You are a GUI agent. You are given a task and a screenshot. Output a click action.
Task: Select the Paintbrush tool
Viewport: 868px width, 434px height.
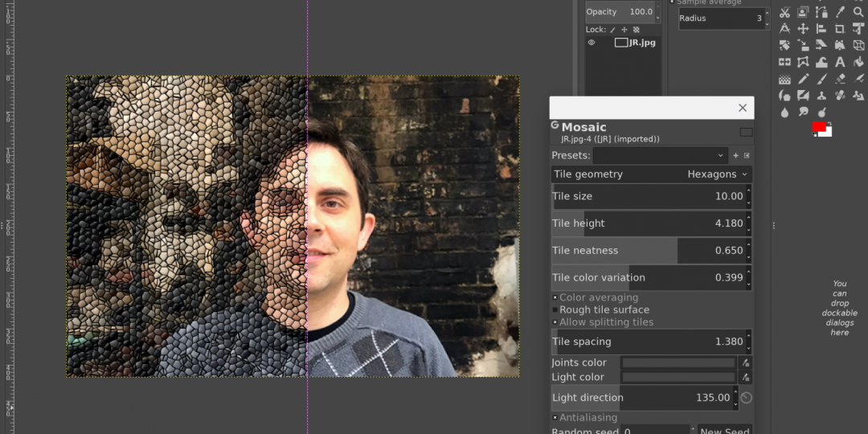point(821,79)
